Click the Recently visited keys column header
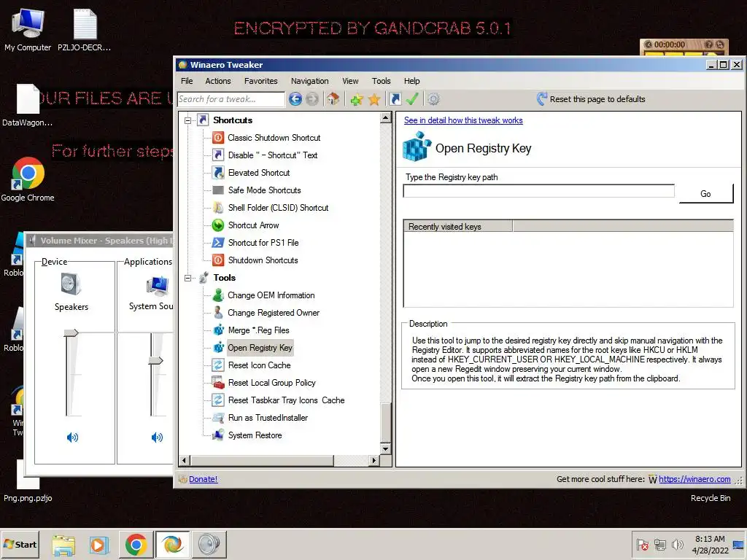 pos(458,226)
